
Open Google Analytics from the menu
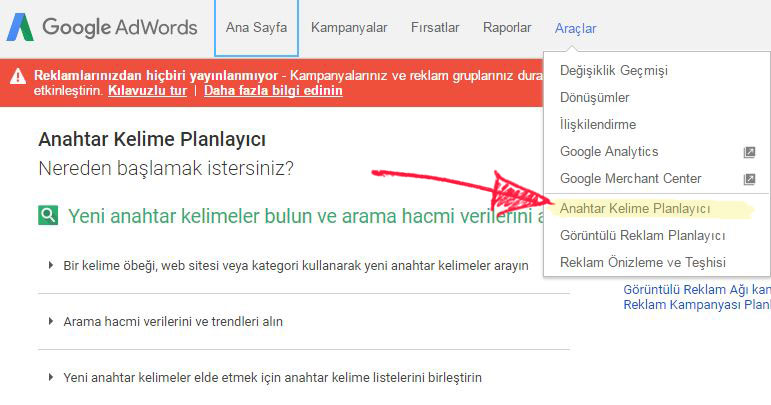point(609,152)
